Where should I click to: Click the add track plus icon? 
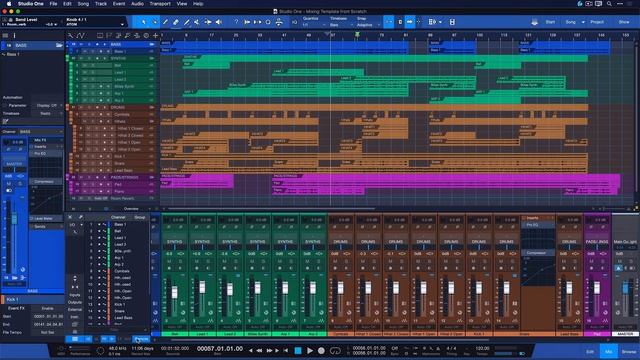tap(156, 36)
